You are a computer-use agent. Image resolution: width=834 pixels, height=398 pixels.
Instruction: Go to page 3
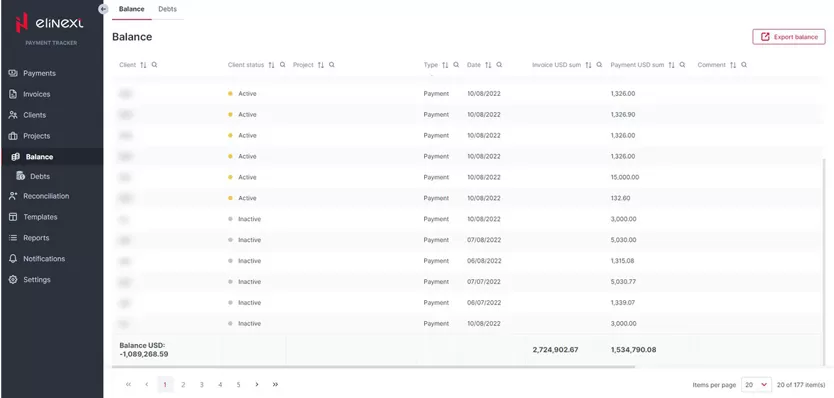pyautogui.click(x=202, y=384)
